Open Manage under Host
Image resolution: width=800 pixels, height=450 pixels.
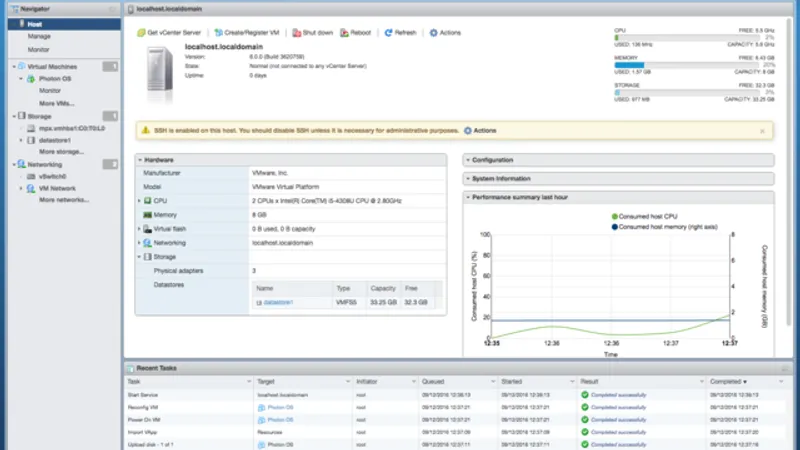[39, 35]
